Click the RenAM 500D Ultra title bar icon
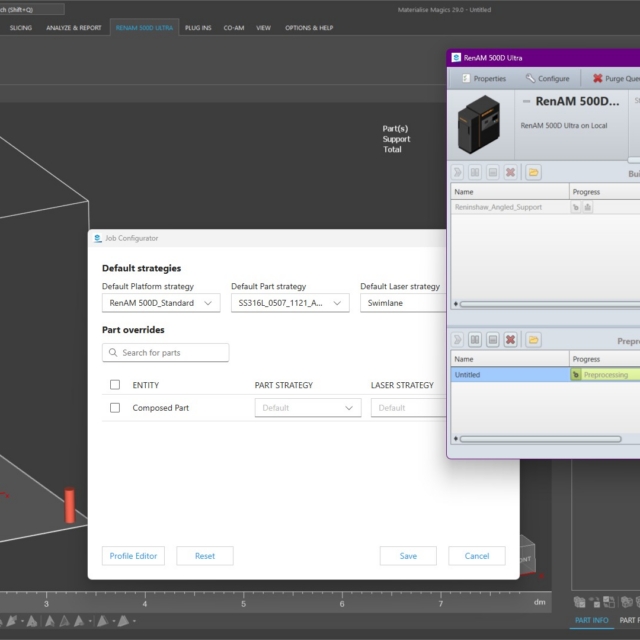The height and width of the screenshot is (640, 640). [456, 58]
